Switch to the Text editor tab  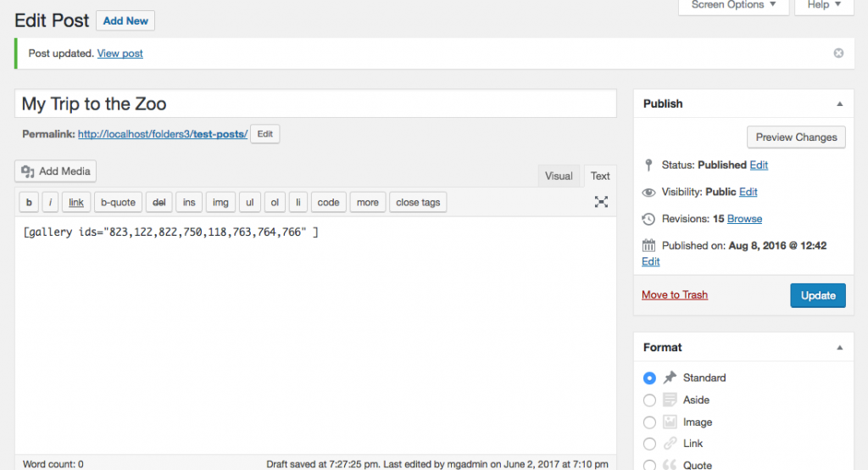[600, 176]
